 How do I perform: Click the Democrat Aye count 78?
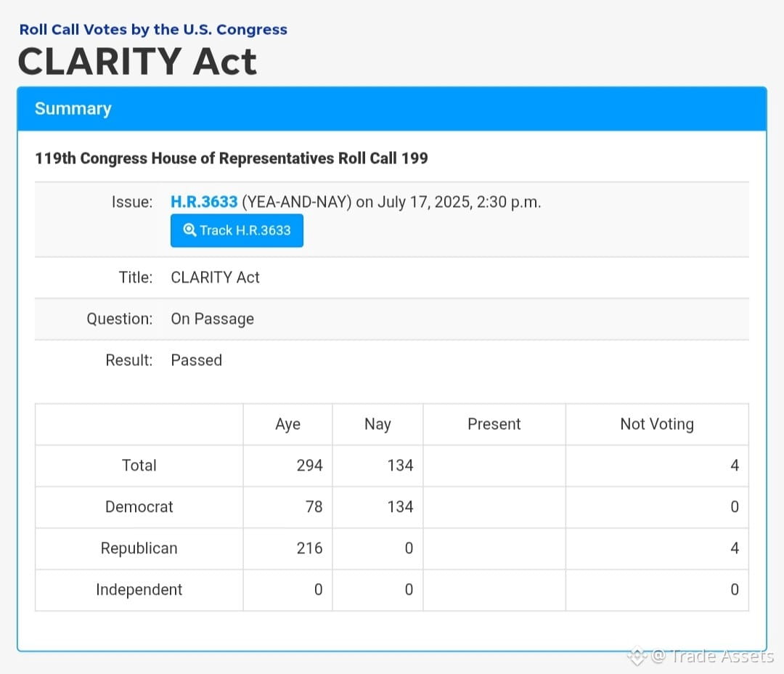314,507
